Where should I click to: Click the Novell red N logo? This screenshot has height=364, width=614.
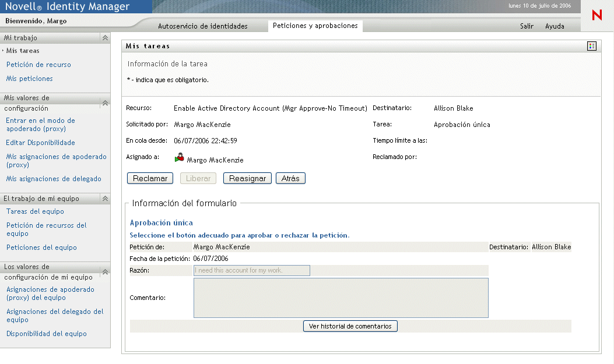click(597, 15)
